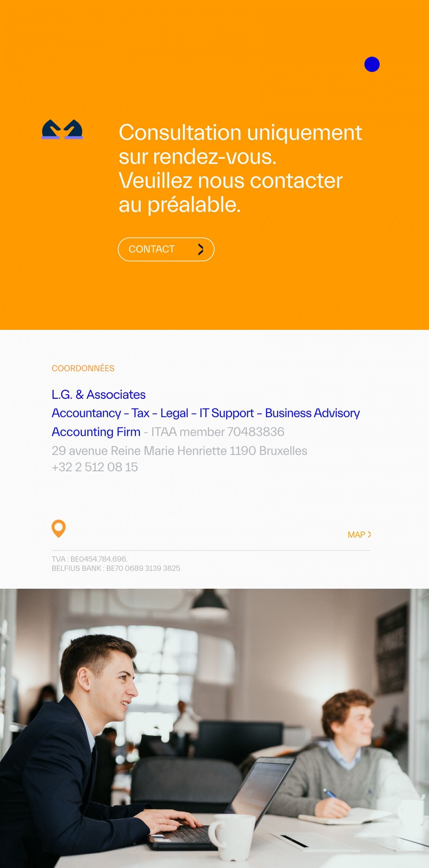This screenshot has width=429, height=868.
Task: Click the Accountancy – Tax – Legal line
Action: click(x=206, y=413)
